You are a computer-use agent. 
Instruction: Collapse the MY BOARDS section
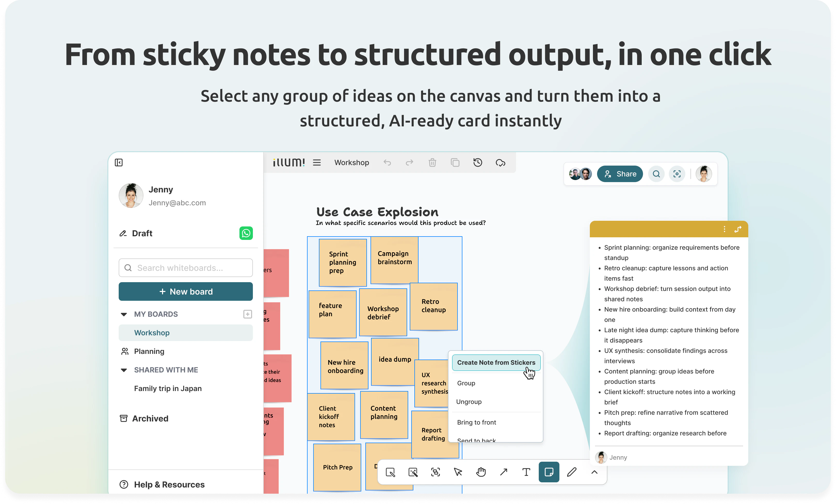click(x=124, y=314)
